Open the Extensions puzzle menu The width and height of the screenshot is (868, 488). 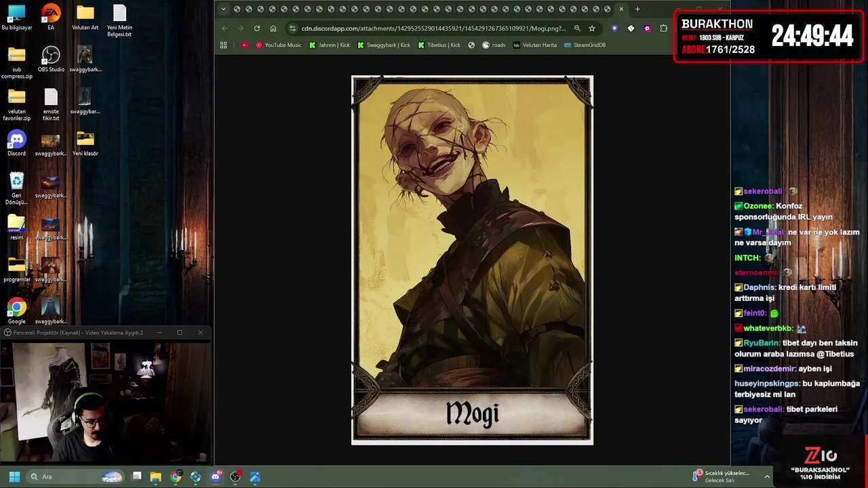click(663, 28)
